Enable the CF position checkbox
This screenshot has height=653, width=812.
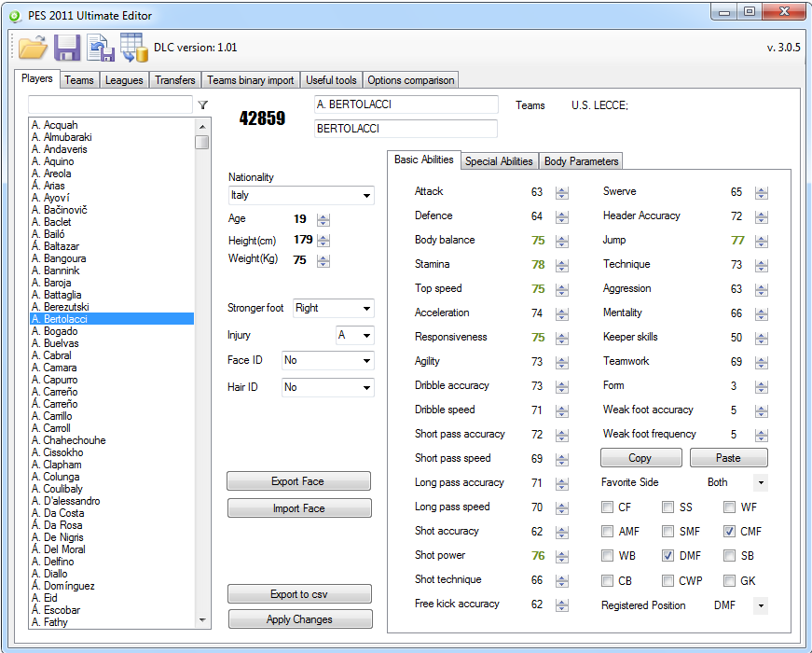[607, 507]
